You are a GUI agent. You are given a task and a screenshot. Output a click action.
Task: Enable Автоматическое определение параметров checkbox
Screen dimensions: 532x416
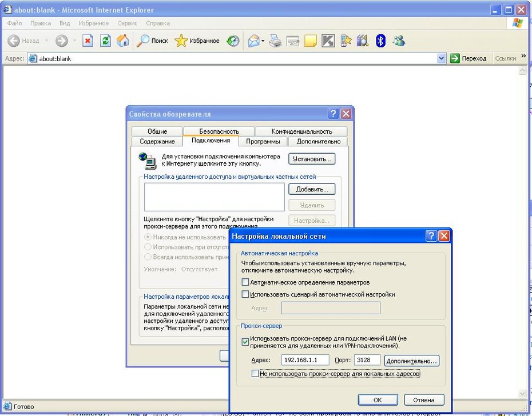click(245, 282)
